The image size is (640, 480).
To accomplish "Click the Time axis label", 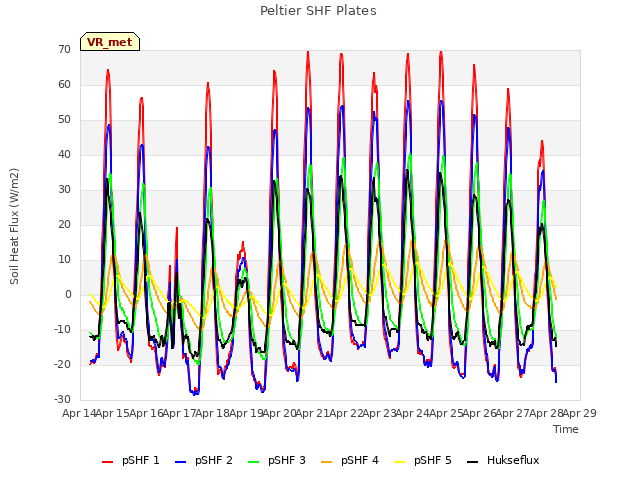I will pyautogui.click(x=566, y=429).
